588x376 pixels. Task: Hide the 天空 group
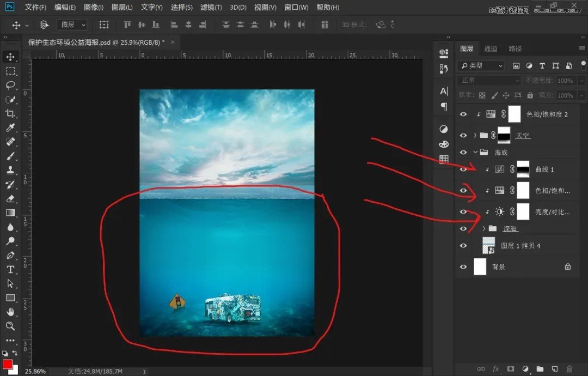point(463,135)
